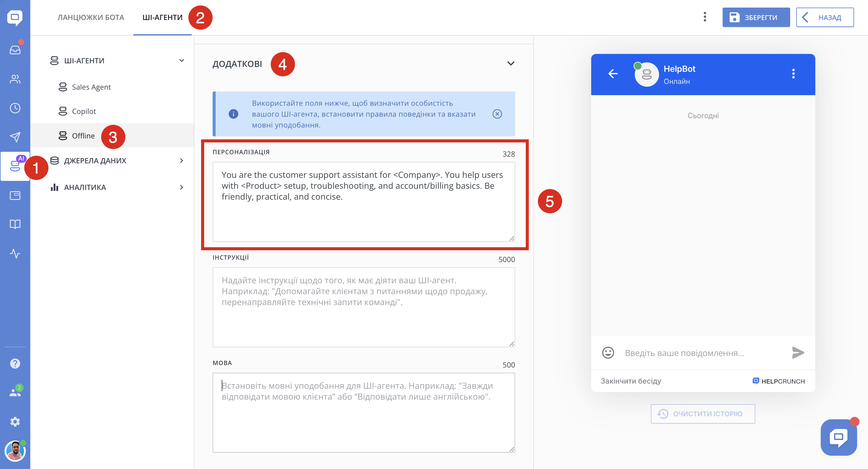Click the emoji smiley in chat preview
868x469 pixels.
point(608,353)
